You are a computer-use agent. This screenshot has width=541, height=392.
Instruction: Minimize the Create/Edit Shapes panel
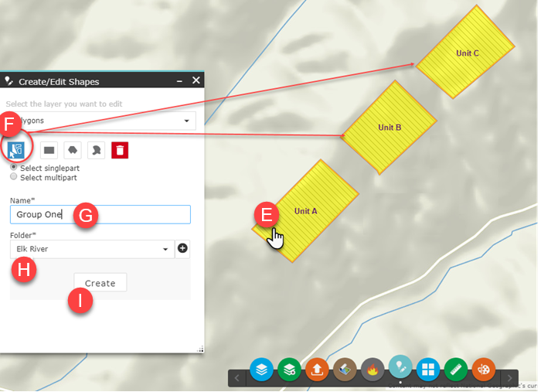179,81
